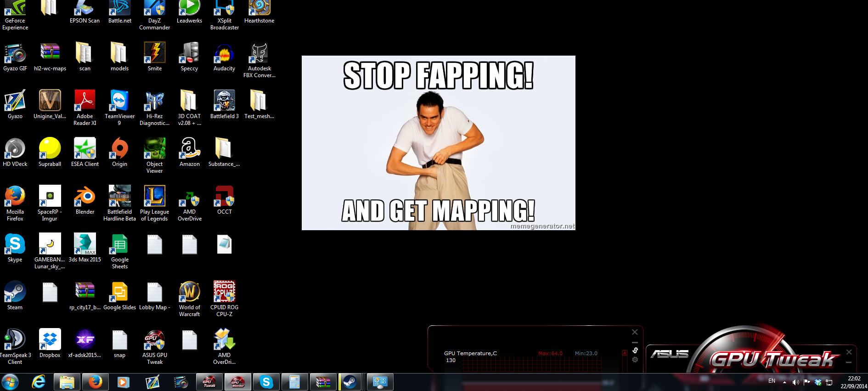This screenshot has height=391, width=868.
Task: Open Unigine Valley shortcut
Action: [x=50, y=105]
